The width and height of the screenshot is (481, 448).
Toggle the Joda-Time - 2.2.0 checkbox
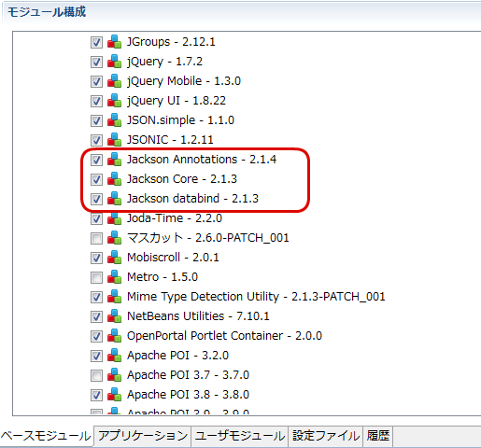pos(96,219)
